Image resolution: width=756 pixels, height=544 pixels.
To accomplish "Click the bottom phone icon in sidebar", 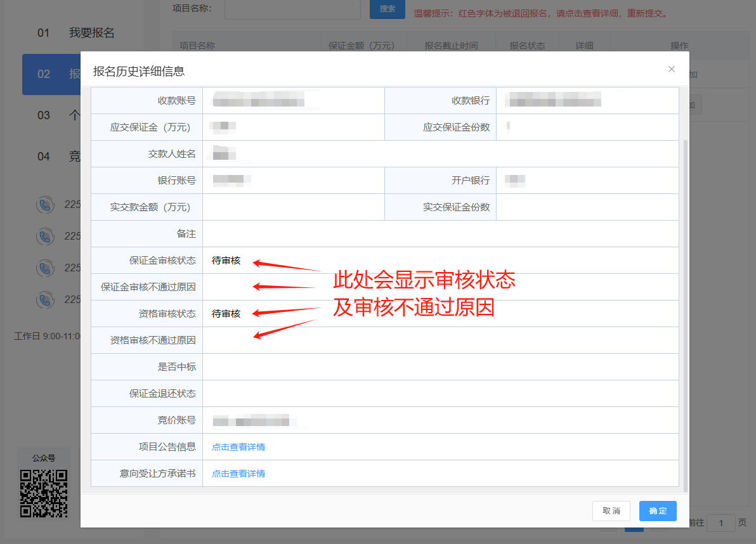I will coord(44,299).
